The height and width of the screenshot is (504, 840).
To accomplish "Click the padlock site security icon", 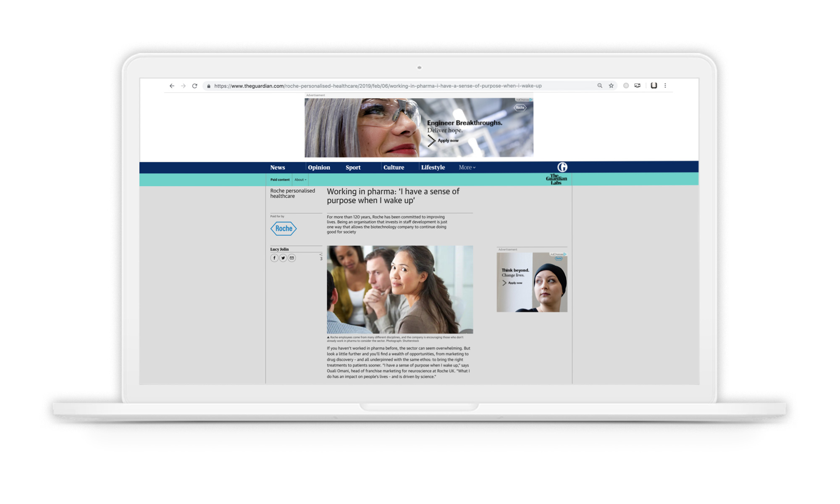I will tap(208, 86).
